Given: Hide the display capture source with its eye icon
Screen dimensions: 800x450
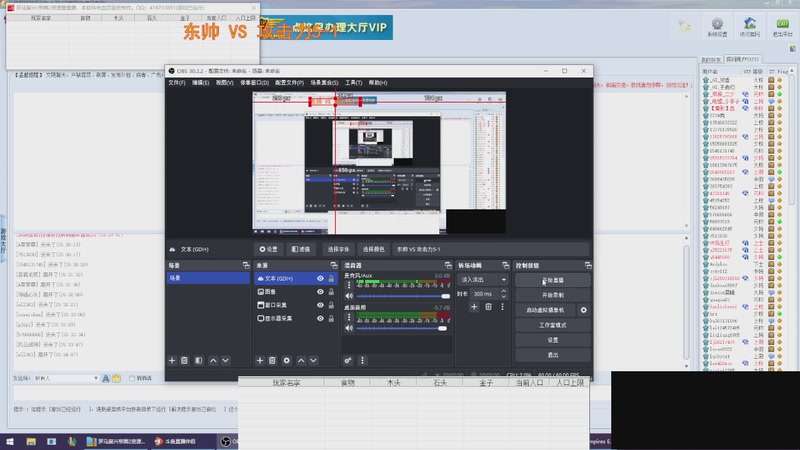Looking at the screenshot, I should click(x=320, y=318).
